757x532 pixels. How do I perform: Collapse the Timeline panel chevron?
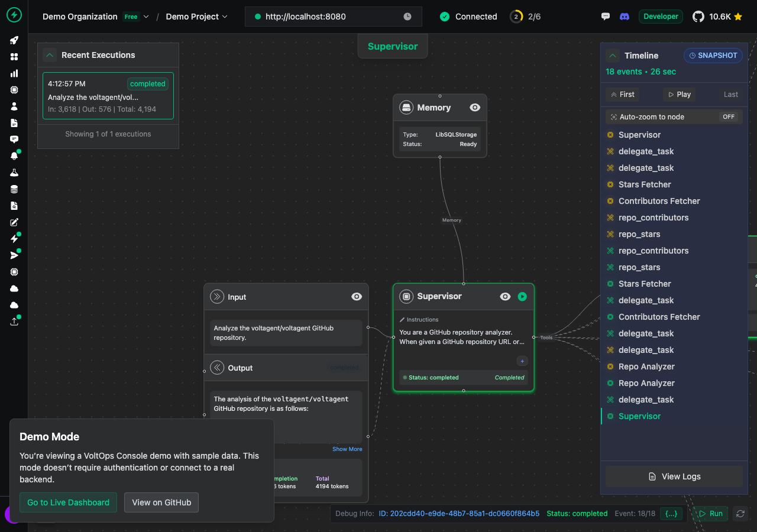(613, 56)
